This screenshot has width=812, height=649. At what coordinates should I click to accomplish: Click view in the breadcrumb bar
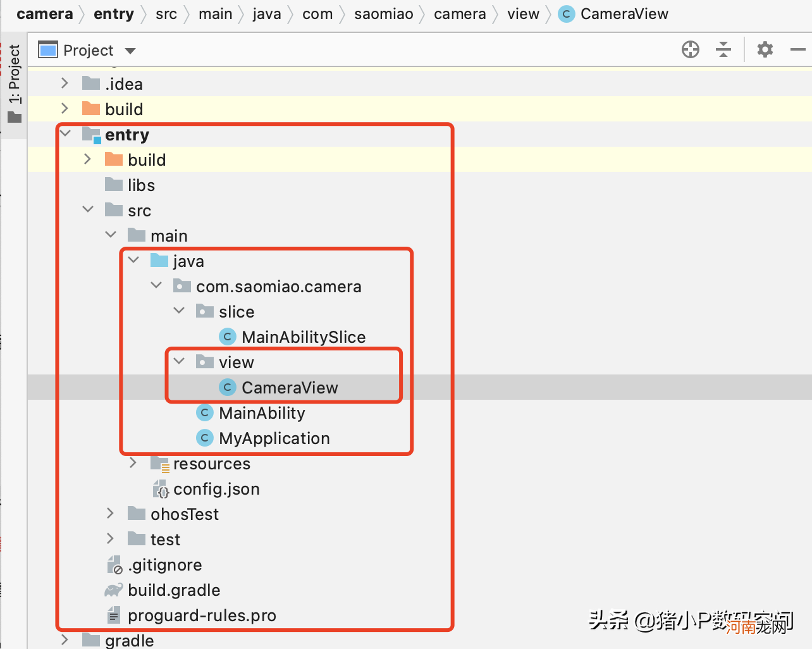[523, 14]
